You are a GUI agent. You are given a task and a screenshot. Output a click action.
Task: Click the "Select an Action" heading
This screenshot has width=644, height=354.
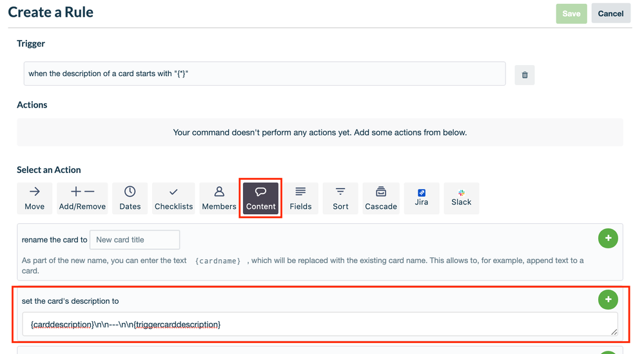point(48,170)
